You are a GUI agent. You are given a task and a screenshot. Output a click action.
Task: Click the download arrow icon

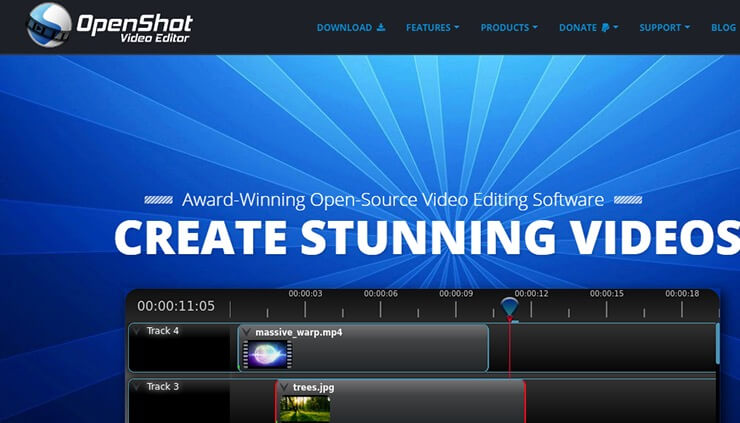click(x=381, y=27)
